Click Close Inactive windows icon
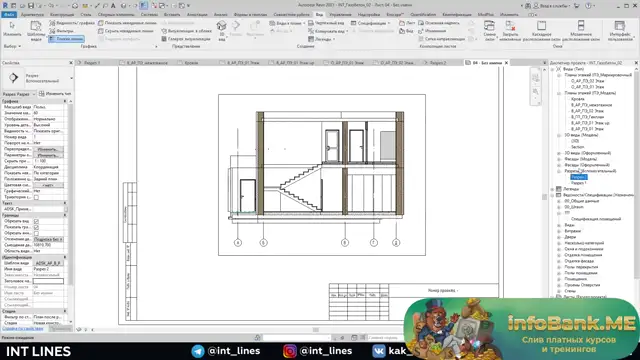The height and width of the screenshot is (360, 640). point(510,30)
